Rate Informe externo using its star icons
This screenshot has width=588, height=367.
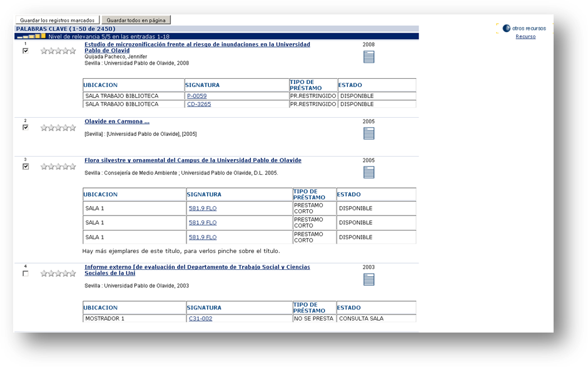pyautogui.click(x=58, y=274)
